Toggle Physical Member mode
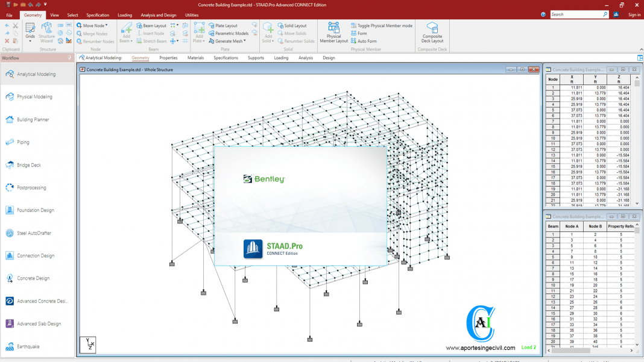 click(382, 26)
